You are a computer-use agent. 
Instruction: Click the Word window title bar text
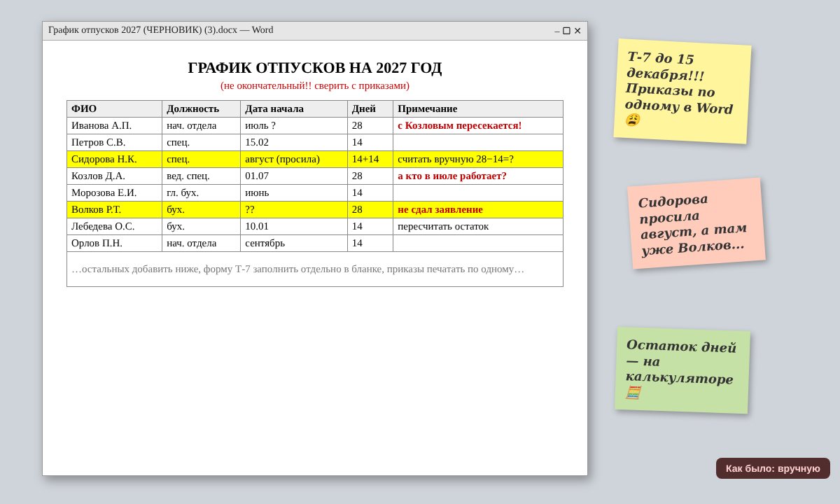pyautogui.click(x=161, y=30)
